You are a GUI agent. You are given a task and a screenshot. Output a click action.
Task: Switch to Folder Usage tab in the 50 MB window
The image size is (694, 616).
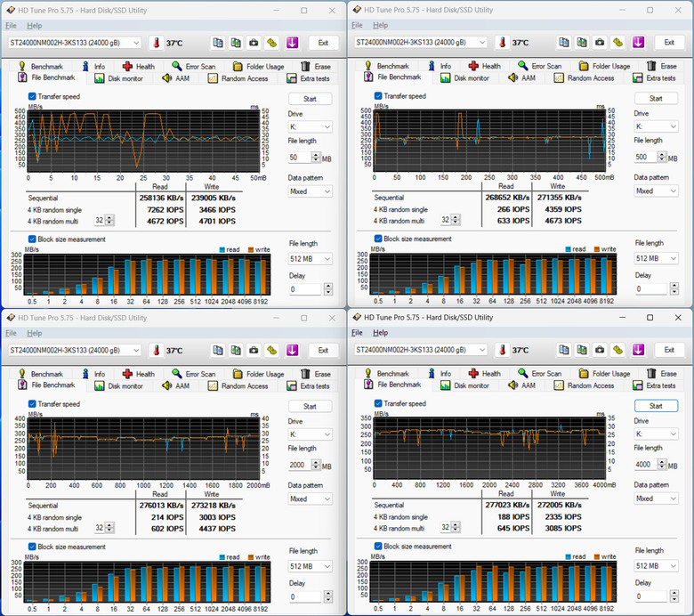pyautogui.click(x=259, y=67)
